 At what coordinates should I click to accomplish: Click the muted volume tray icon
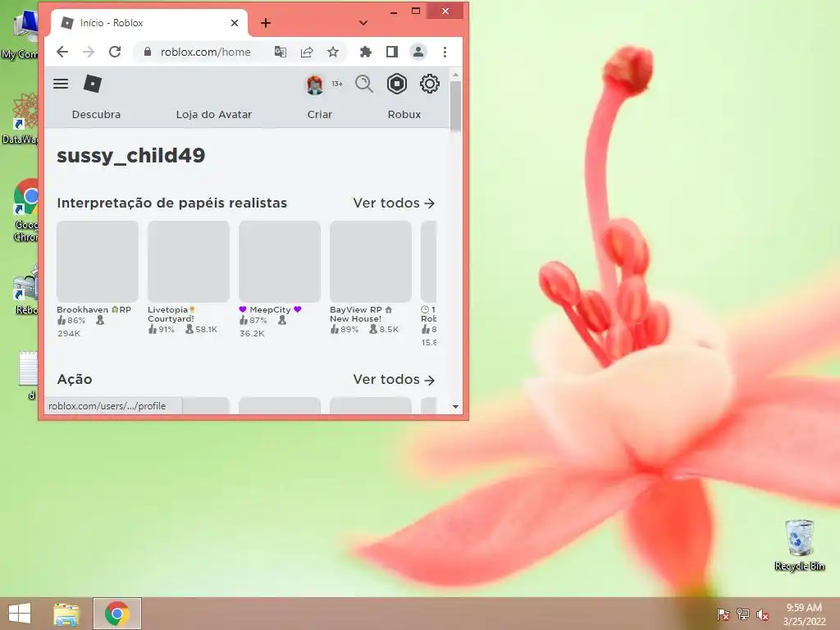pyautogui.click(x=762, y=614)
